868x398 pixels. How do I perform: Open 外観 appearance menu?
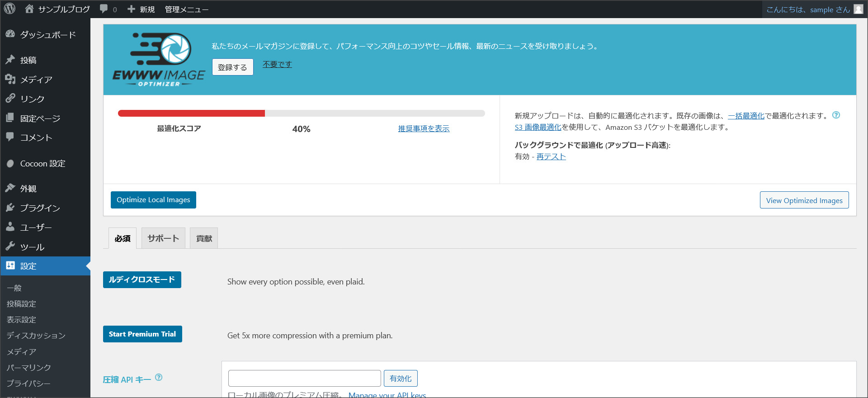click(x=28, y=189)
